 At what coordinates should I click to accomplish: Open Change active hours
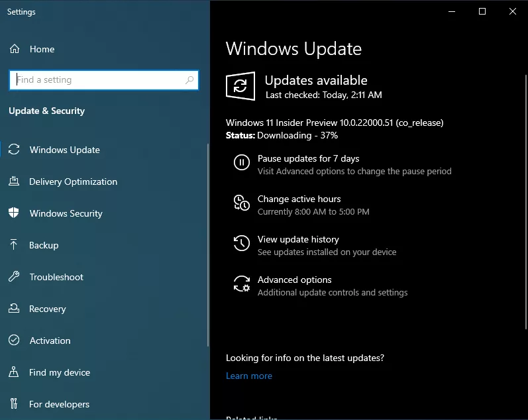point(299,199)
